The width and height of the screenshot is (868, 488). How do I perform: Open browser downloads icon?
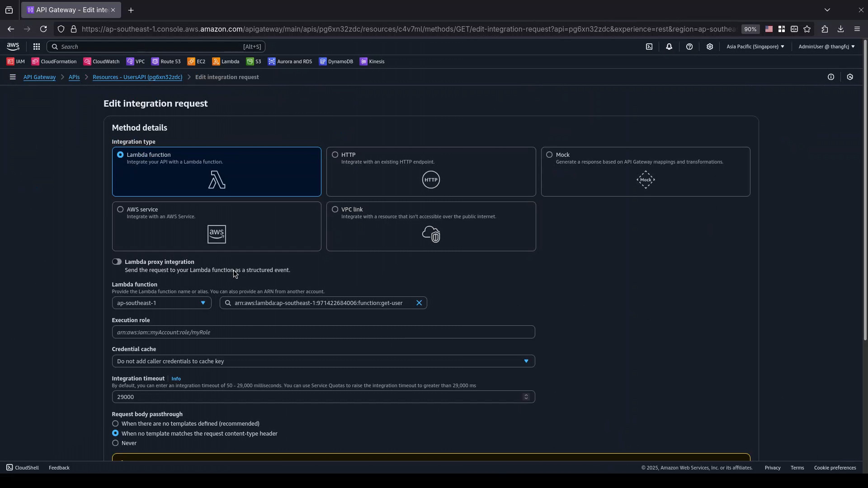pos(840,29)
